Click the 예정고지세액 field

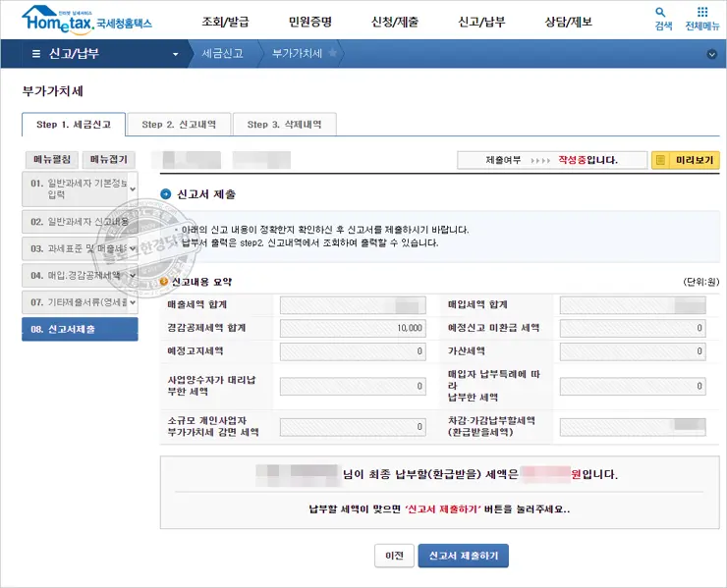pos(353,351)
